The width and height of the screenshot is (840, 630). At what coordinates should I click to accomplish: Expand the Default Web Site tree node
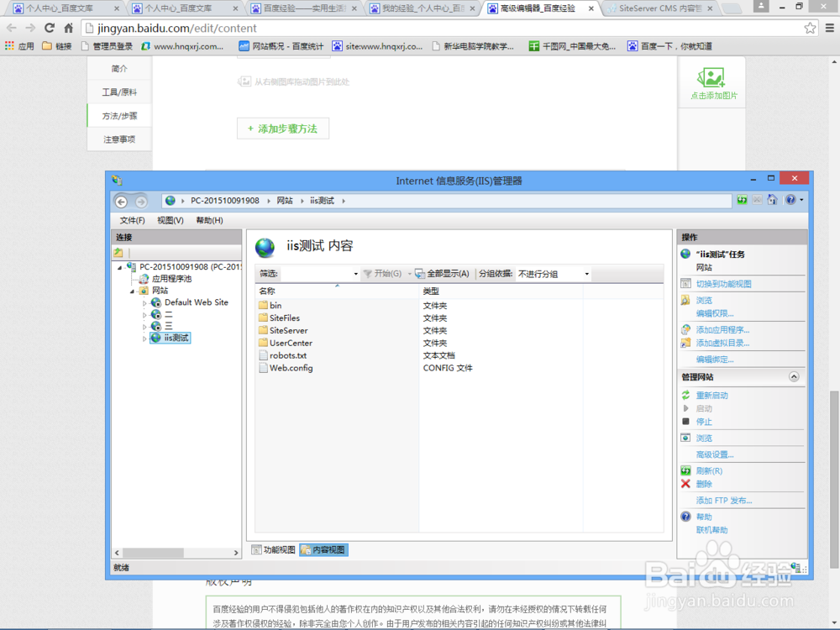click(x=146, y=302)
